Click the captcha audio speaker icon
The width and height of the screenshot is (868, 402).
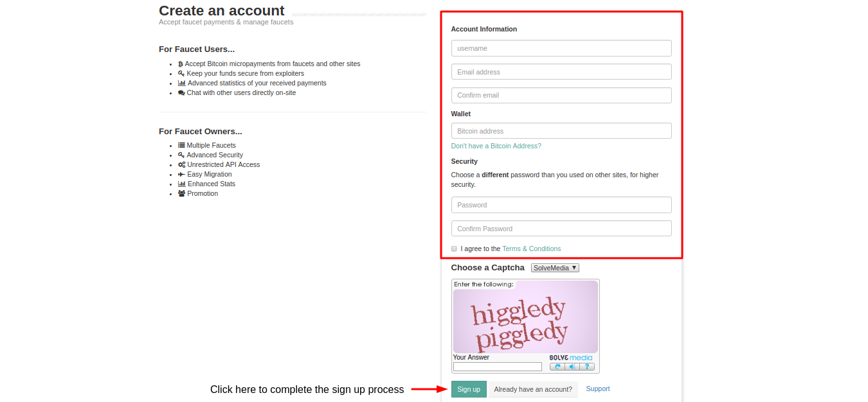point(572,367)
